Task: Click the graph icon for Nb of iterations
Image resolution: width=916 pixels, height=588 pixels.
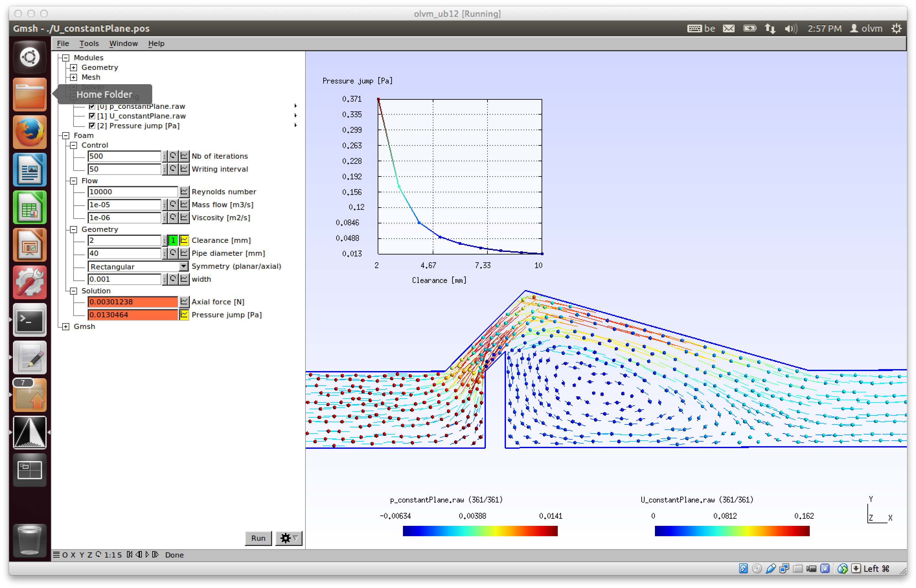Action: coord(184,156)
